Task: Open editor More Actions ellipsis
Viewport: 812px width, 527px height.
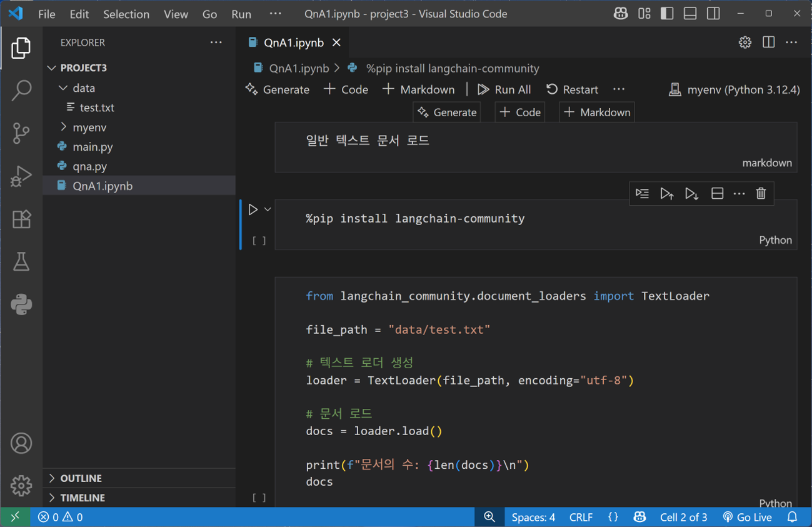Action: click(792, 43)
